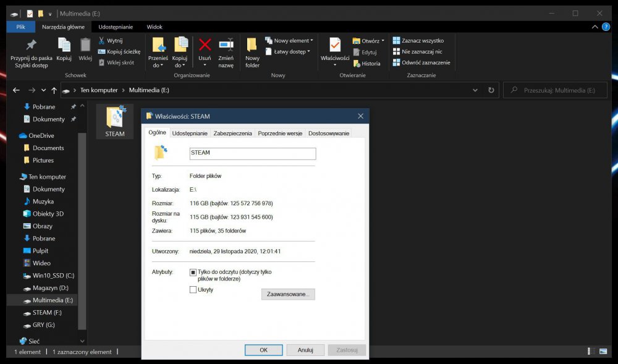618x364 pixels.
Task: Go up one level with up arrow
Action: [x=54, y=90]
